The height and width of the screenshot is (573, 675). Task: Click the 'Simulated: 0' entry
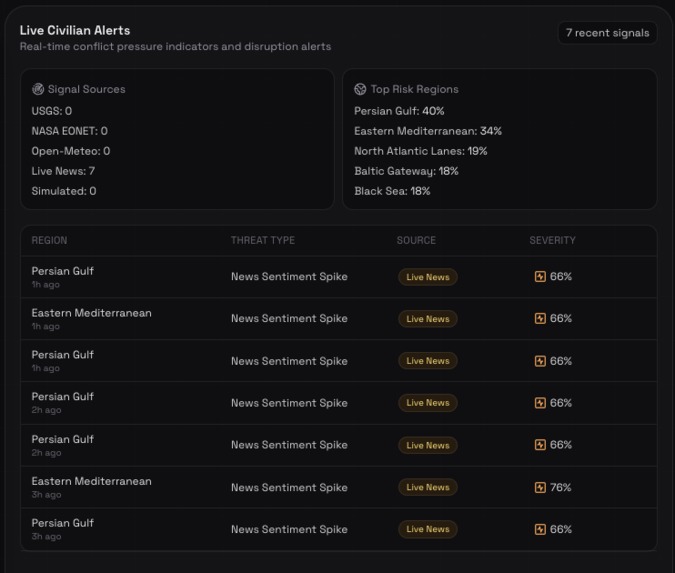[64, 191]
